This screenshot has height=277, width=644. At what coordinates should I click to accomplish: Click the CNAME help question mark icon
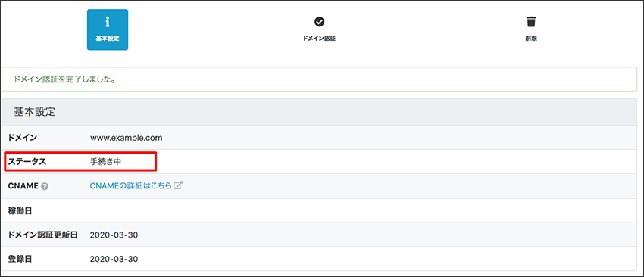point(45,186)
